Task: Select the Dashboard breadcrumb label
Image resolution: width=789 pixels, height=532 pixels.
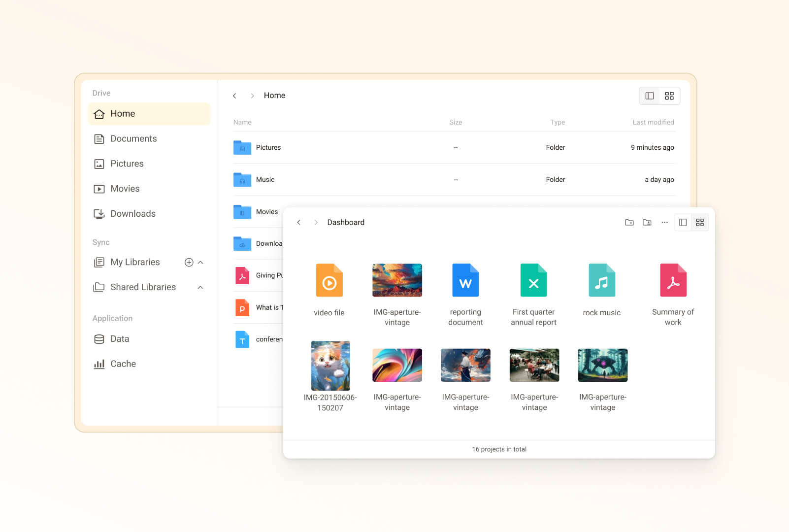Action: (345, 222)
